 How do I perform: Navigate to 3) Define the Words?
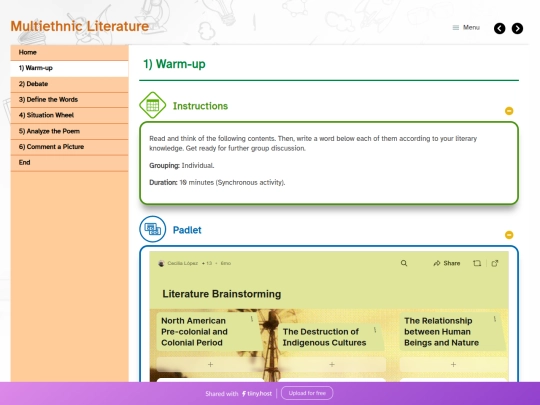tap(69, 100)
